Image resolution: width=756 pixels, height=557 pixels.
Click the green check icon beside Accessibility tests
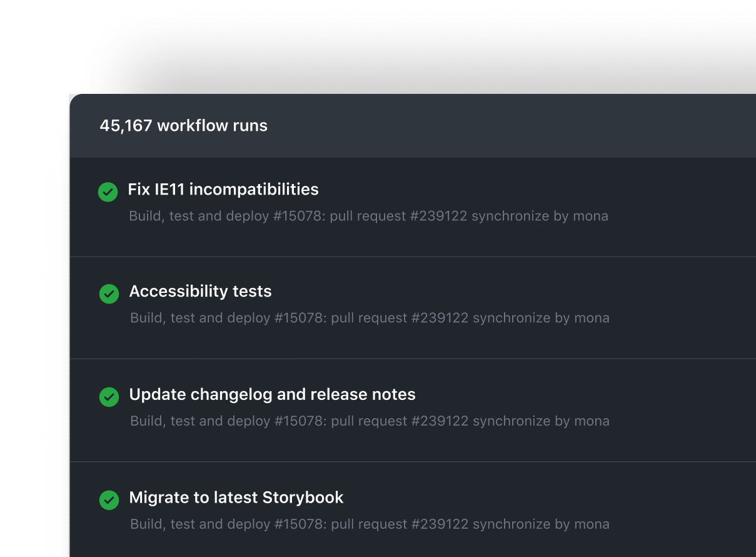coord(109,294)
